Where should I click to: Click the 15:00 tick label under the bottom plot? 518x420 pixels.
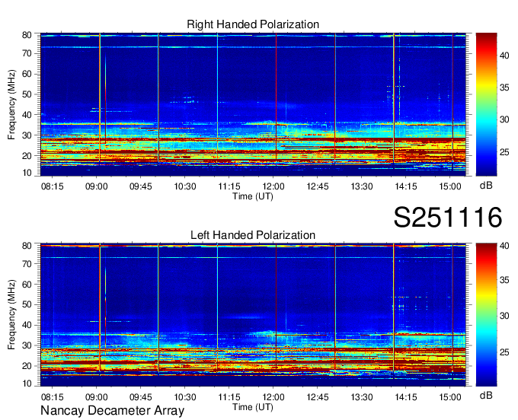click(451, 397)
